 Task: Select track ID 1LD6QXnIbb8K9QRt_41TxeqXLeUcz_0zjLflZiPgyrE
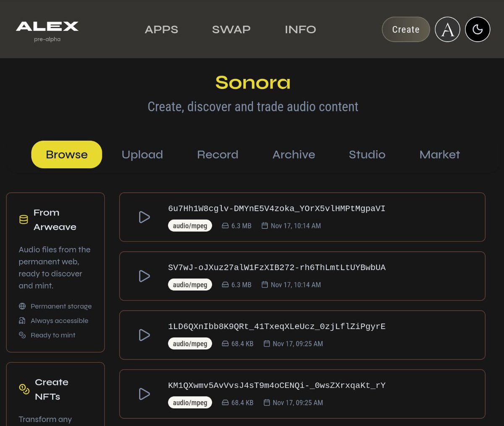277,327
